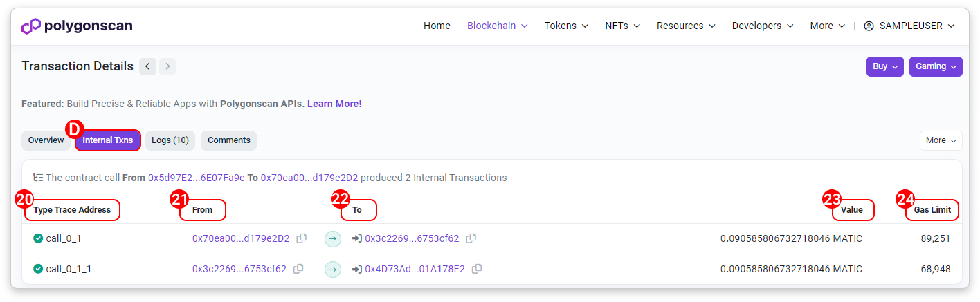Click the Polygonscan logo
This screenshot has height=302, width=980.
click(77, 26)
